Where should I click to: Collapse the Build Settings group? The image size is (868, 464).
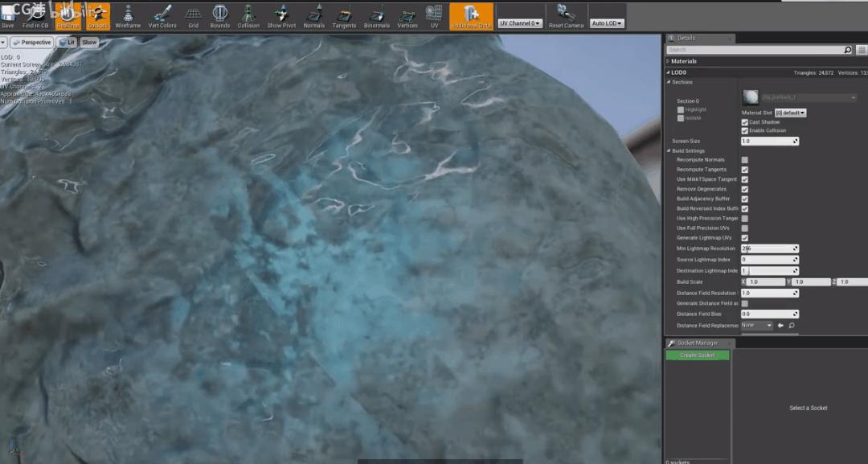pyautogui.click(x=669, y=150)
